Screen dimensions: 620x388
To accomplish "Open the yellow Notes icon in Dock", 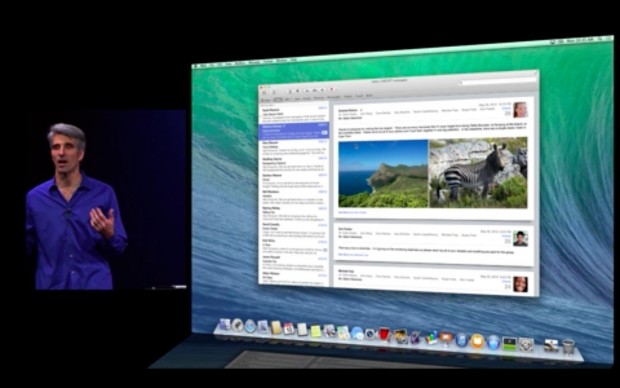I will click(316, 331).
